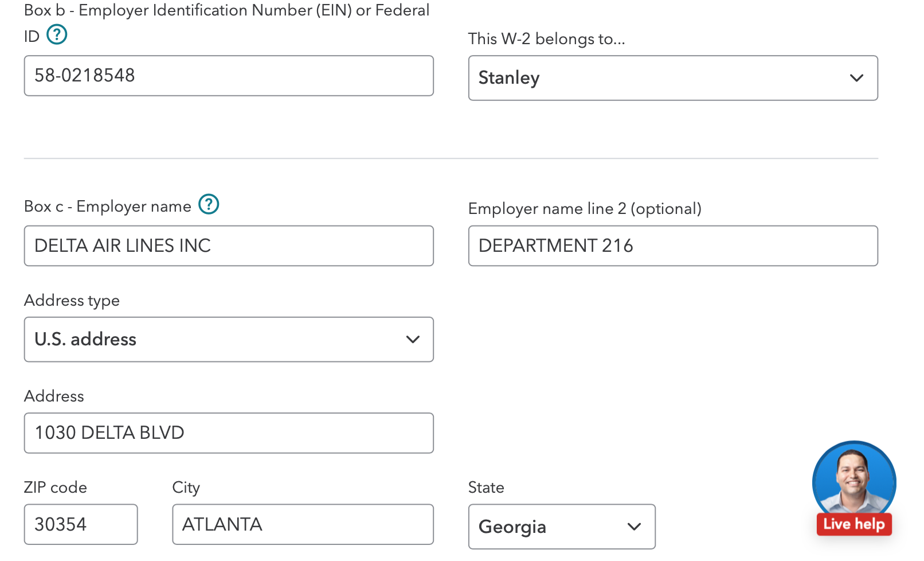Click the red Live help label
Screen dimensions: 924x561
(853, 524)
